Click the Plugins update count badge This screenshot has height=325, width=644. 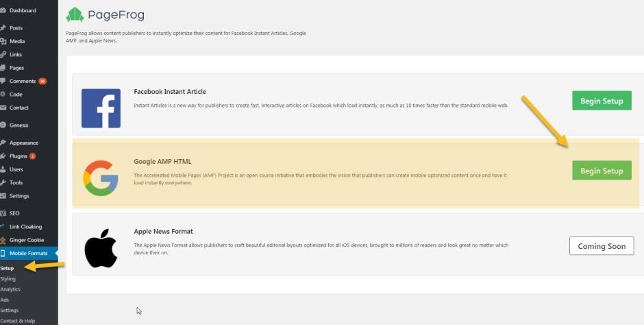pos(32,156)
